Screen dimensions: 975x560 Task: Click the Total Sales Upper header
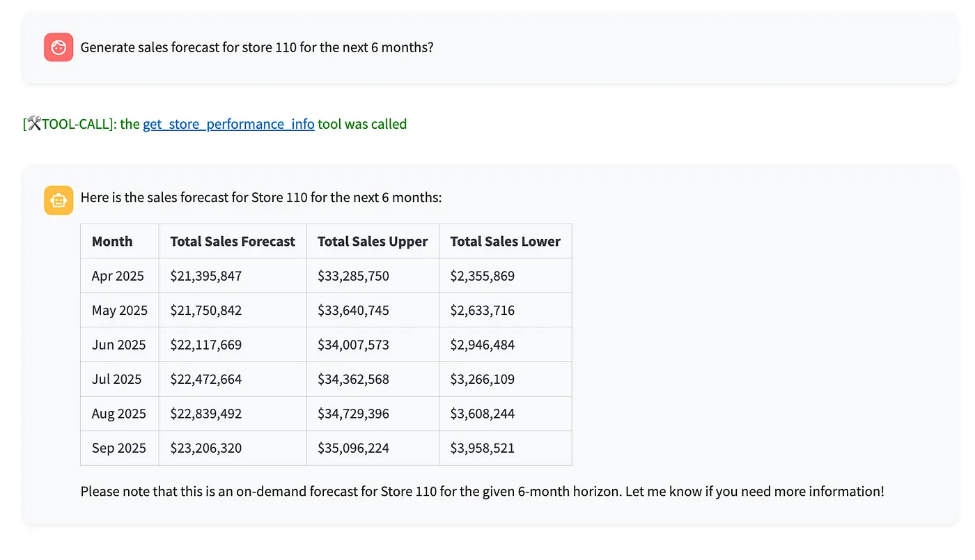pos(373,241)
